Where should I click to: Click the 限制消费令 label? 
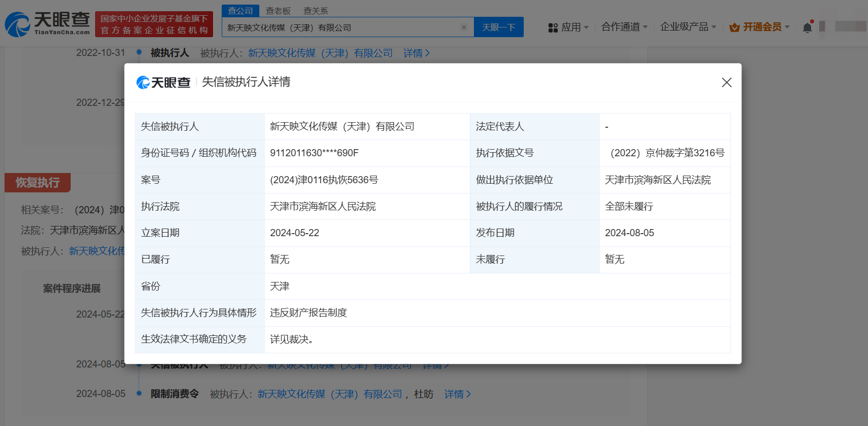pyautogui.click(x=174, y=394)
